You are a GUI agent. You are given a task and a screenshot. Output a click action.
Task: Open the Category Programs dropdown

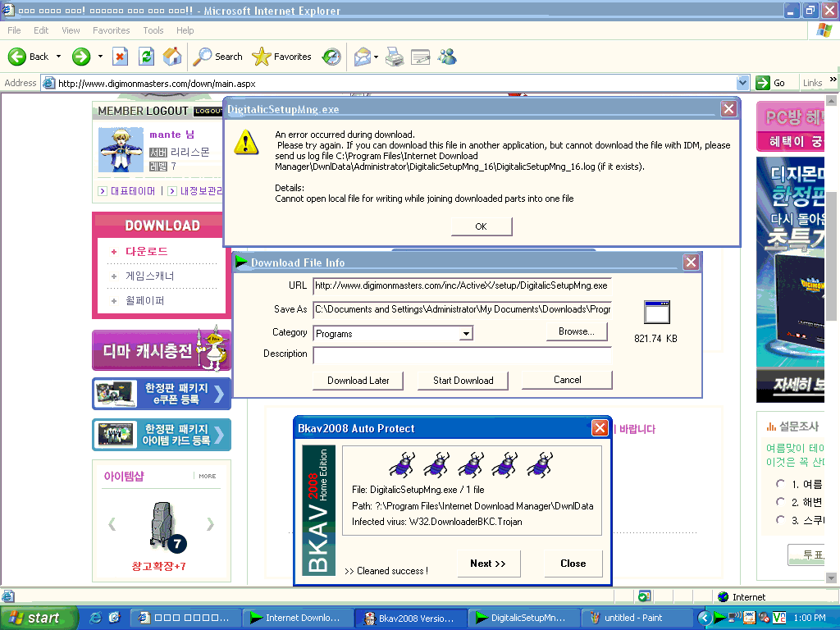click(466, 333)
